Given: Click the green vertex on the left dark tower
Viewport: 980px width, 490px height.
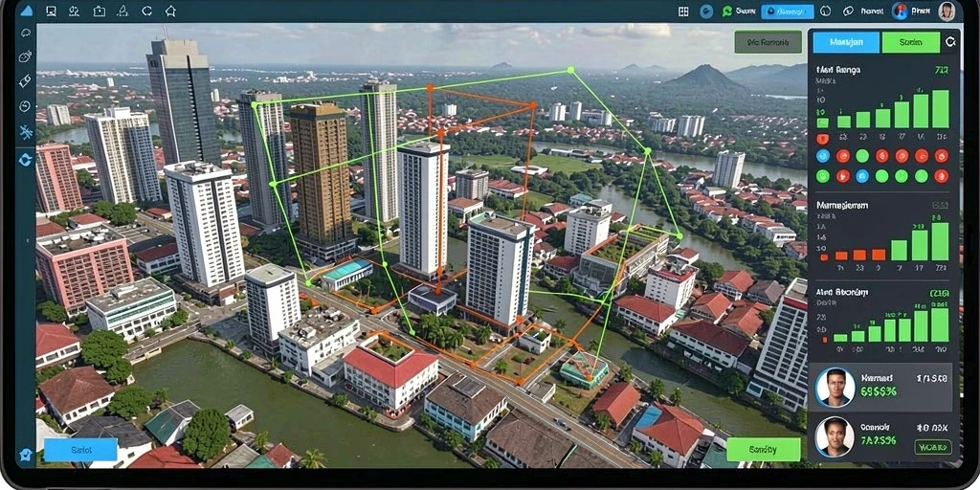Looking at the screenshot, I should [x=255, y=105].
